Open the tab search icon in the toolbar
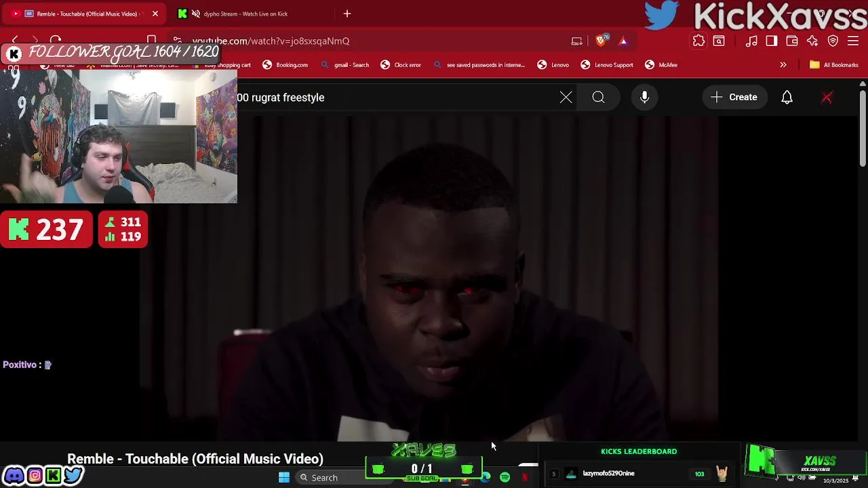The height and width of the screenshot is (488, 868). pos(719,41)
